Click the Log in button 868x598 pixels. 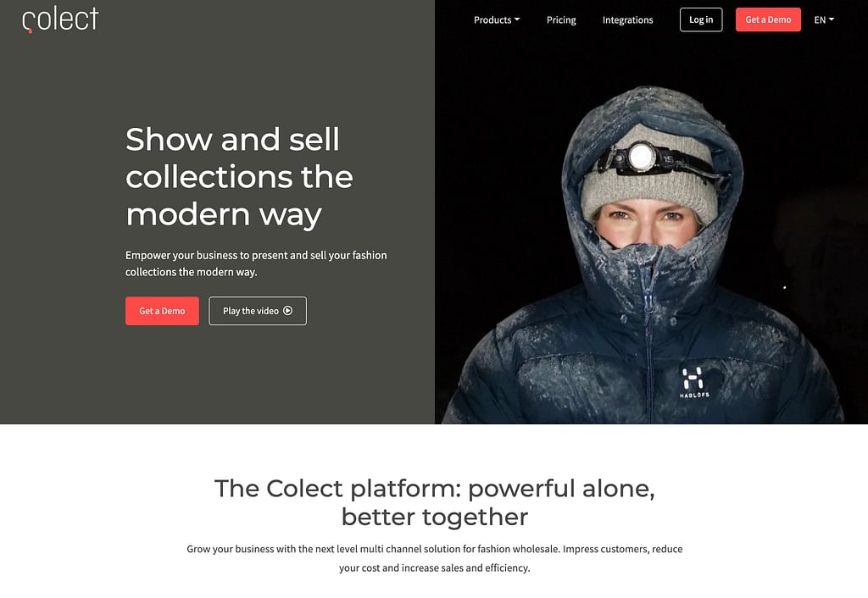click(701, 20)
